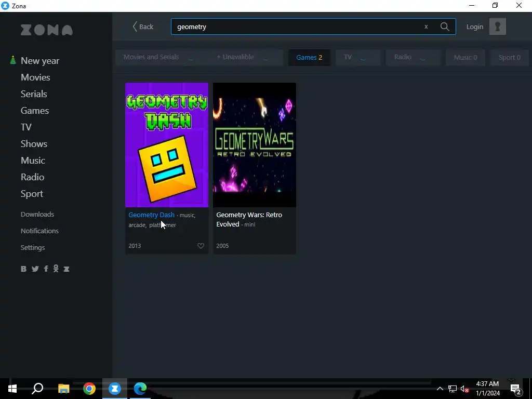
Task: Open the Odnoklassniki social link icon
Action: click(56, 269)
